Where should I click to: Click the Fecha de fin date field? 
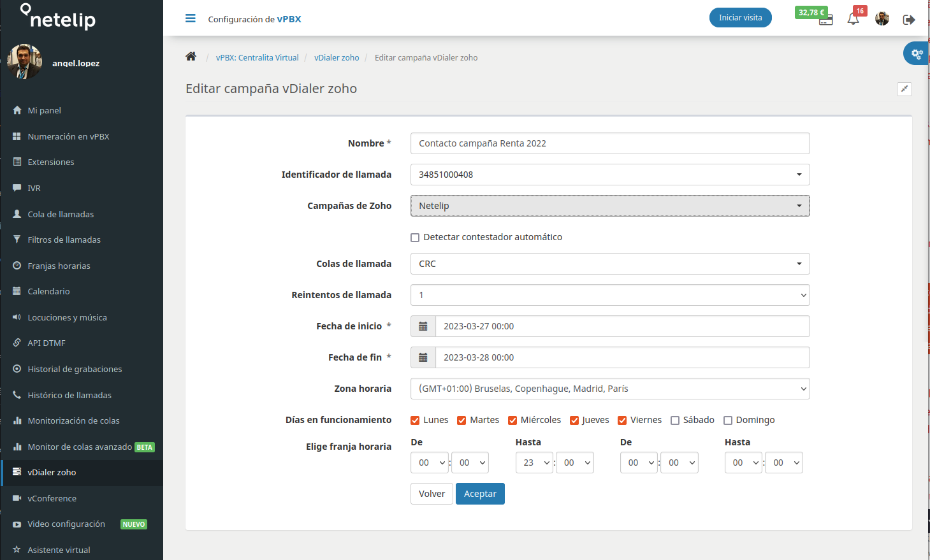[623, 357]
